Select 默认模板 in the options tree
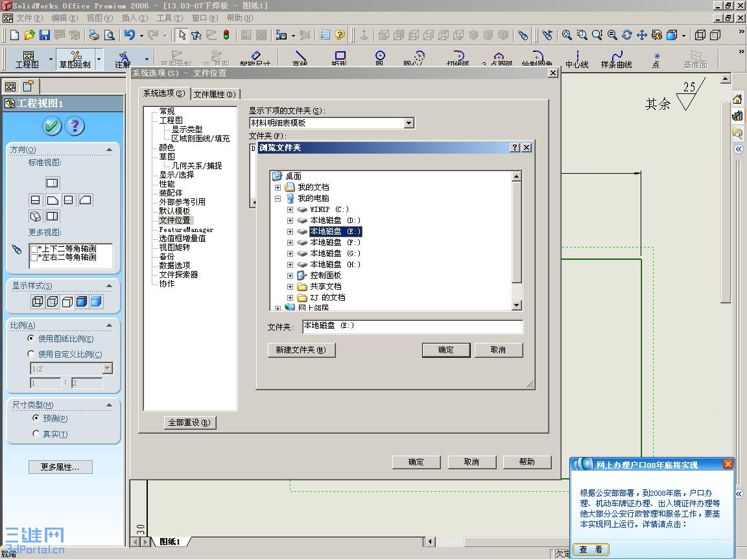 174,211
